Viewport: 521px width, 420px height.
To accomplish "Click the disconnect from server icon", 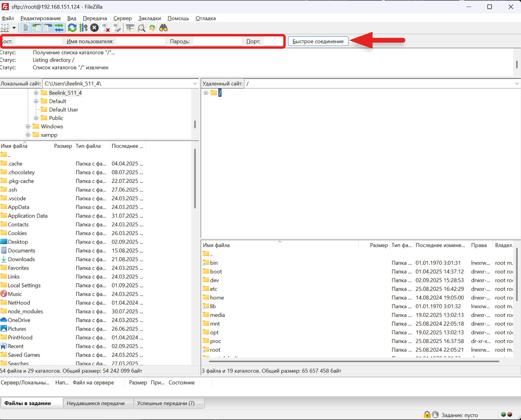I will (106, 28).
